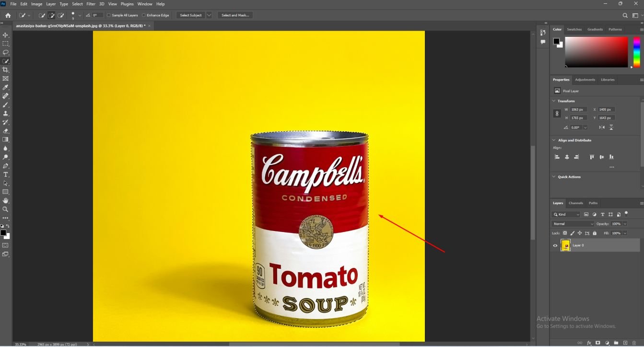
Task: Switch to the Adjustments tab
Action: (585, 80)
